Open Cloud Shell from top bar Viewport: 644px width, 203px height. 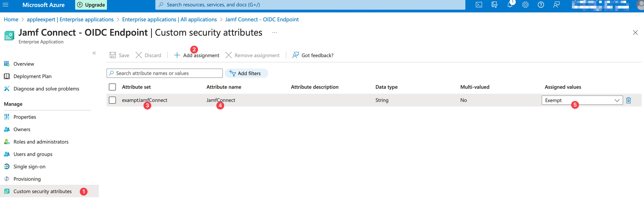pyautogui.click(x=479, y=5)
